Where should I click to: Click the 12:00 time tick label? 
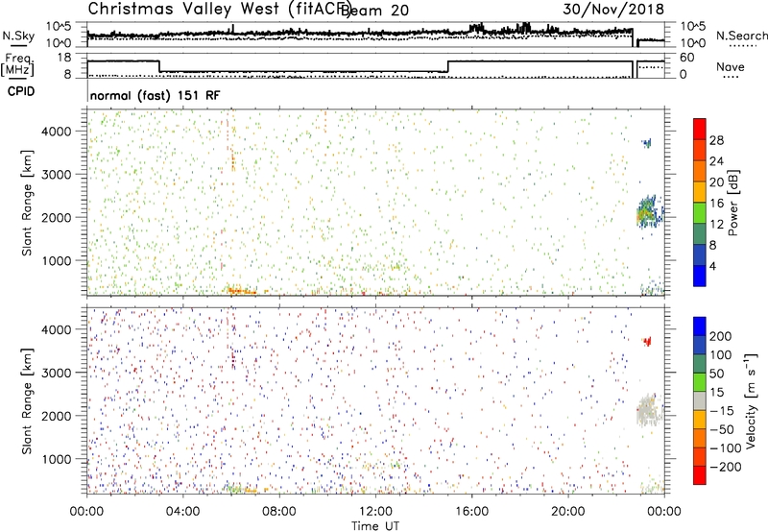[375, 512]
